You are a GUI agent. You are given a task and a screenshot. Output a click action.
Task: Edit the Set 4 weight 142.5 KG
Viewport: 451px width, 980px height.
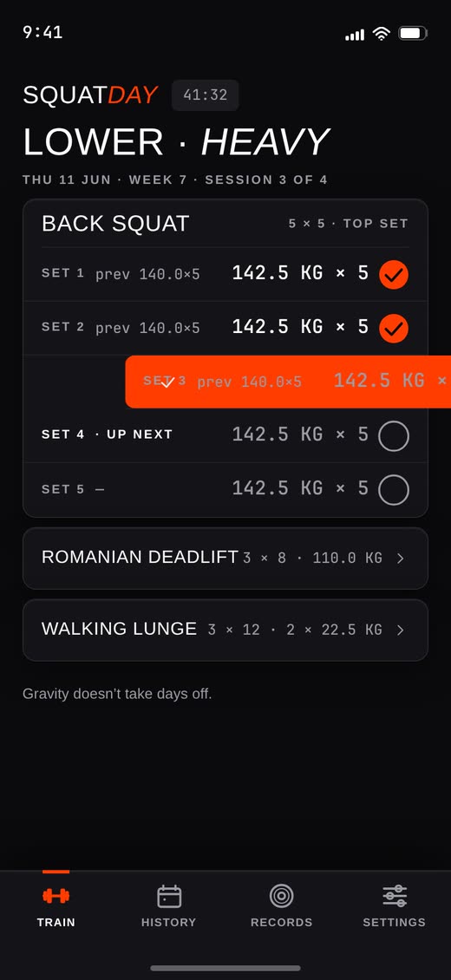[278, 434]
